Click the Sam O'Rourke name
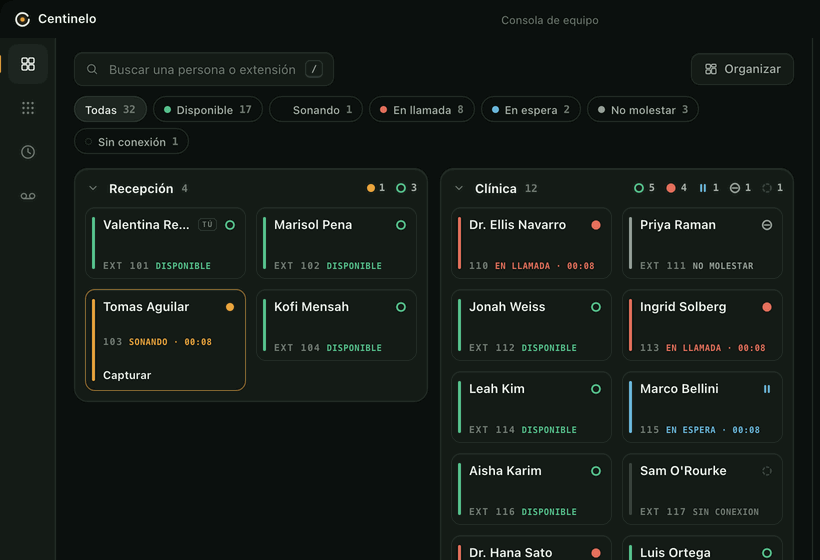The image size is (820, 560). [683, 471]
